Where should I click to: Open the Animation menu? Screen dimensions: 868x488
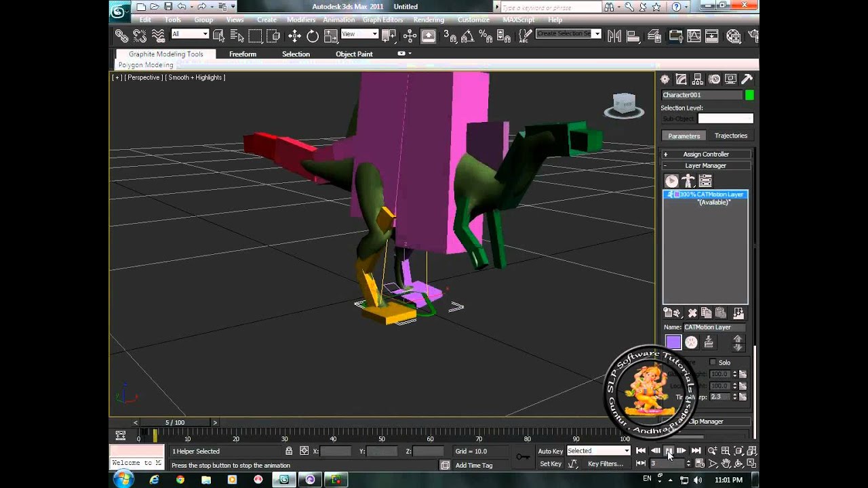coord(339,20)
